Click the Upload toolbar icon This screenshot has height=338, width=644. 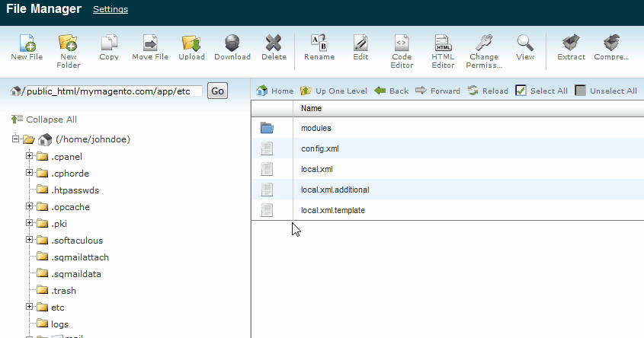(191, 43)
